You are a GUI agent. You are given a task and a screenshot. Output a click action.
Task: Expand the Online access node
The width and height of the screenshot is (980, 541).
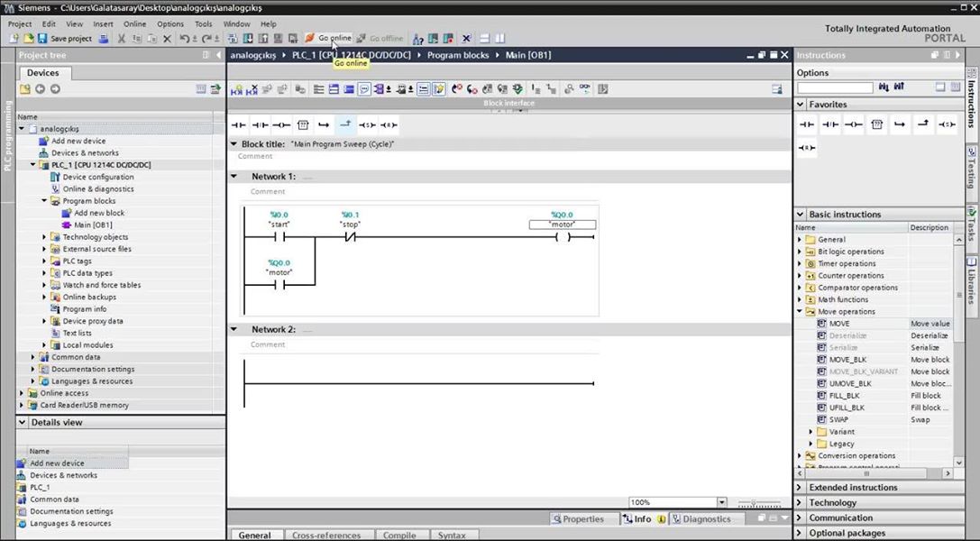[22, 393]
